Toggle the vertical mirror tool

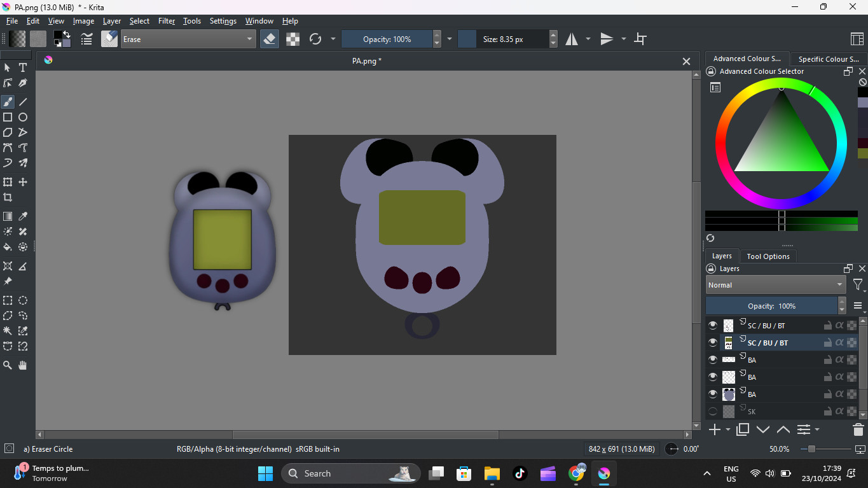coord(607,39)
